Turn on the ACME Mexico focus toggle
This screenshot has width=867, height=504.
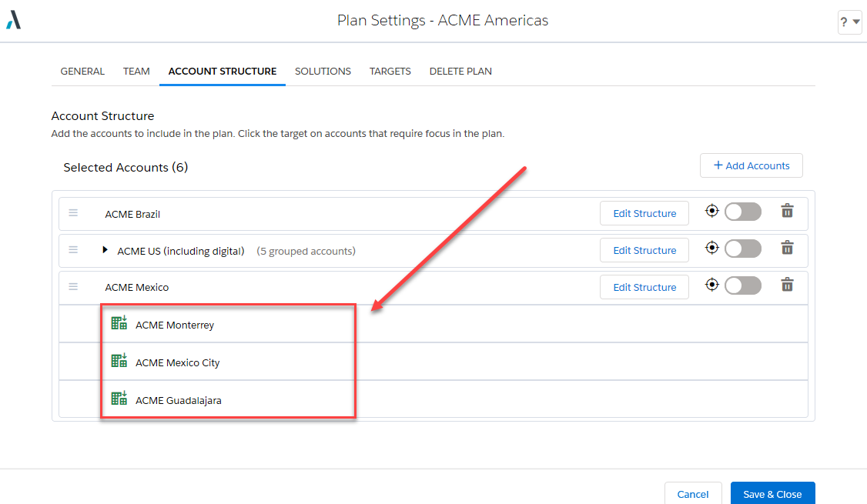(x=742, y=285)
